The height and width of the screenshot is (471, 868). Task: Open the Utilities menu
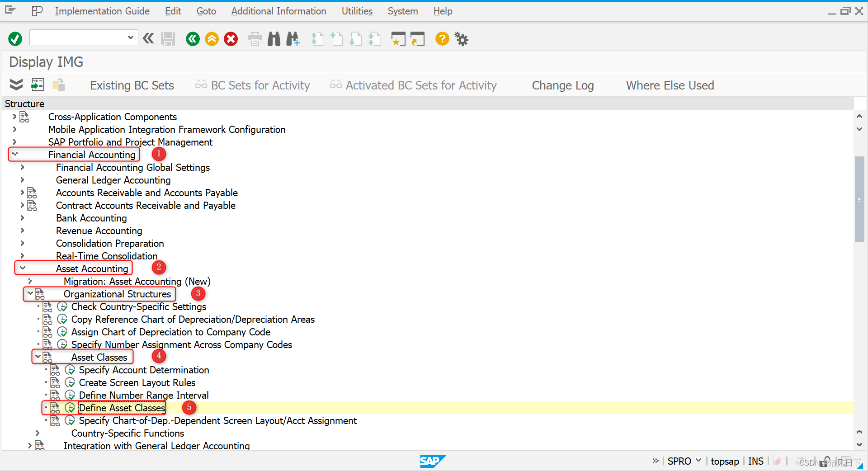click(x=357, y=11)
